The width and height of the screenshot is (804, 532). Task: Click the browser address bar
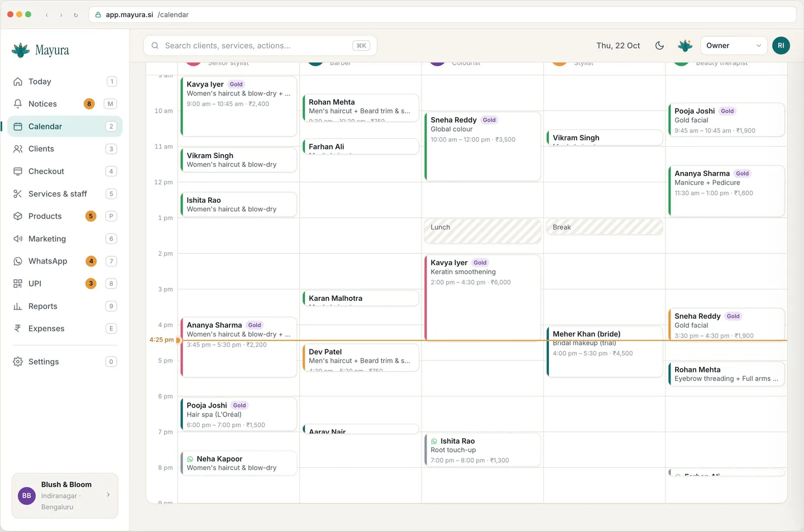tap(442, 15)
